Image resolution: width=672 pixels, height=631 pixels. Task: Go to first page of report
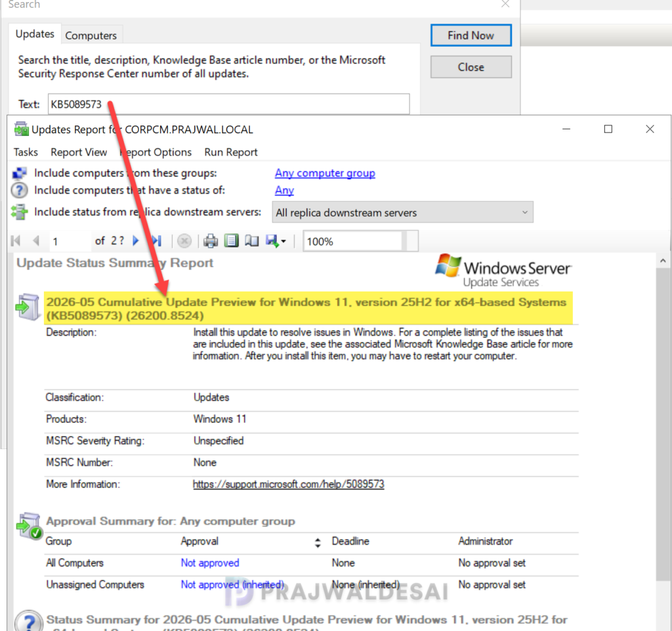tap(16, 241)
